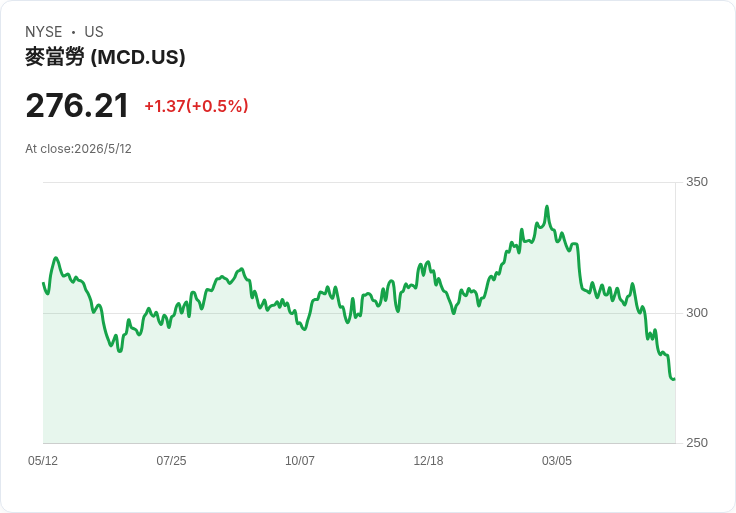Click the 300 y-axis price label
736x513 pixels.
pyautogui.click(x=697, y=313)
